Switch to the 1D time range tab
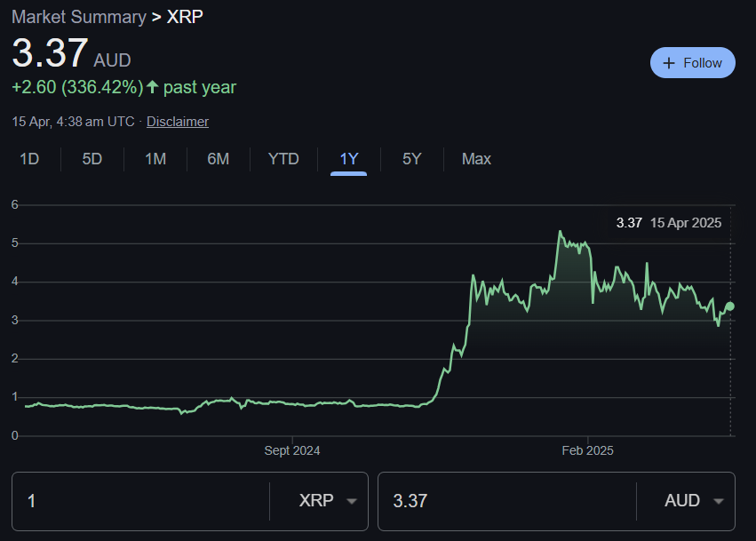 point(29,159)
